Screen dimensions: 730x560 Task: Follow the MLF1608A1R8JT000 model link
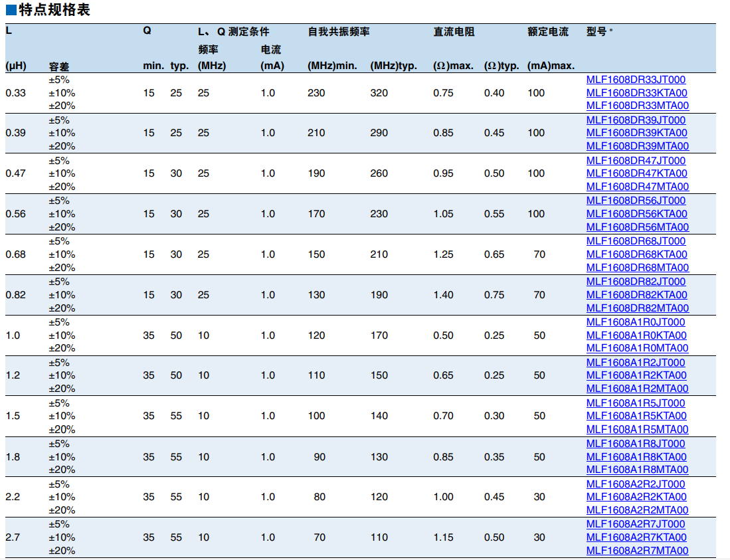pyautogui.click(x=636, y=444)
